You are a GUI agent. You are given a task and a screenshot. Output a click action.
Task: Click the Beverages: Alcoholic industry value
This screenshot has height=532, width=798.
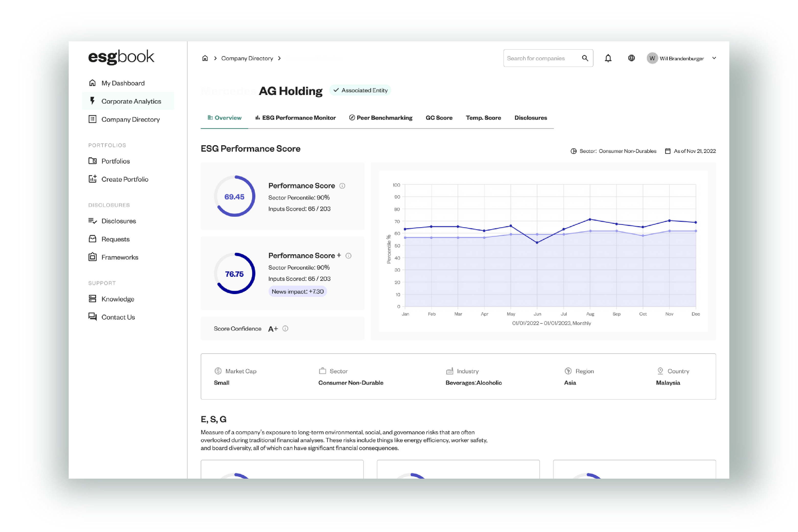473,383
